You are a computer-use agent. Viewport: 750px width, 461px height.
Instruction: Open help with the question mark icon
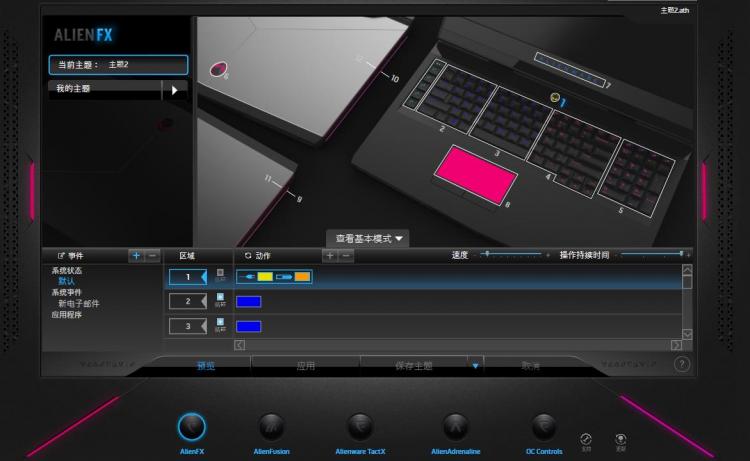682,365
